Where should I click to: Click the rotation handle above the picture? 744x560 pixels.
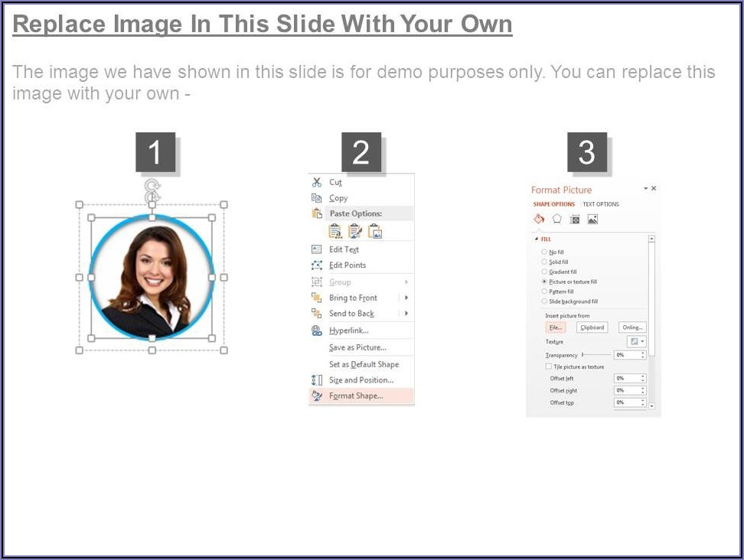[152, 186]
